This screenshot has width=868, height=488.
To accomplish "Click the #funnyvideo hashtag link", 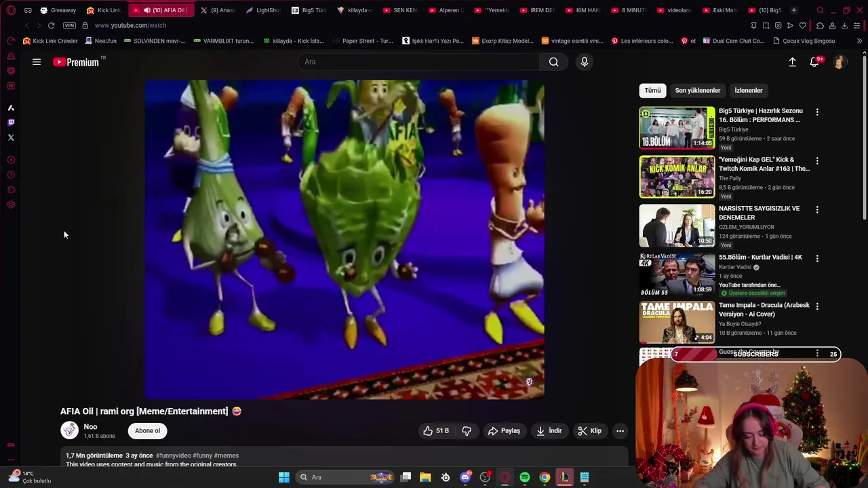I will pyautogui.click(x=174, y=455).
